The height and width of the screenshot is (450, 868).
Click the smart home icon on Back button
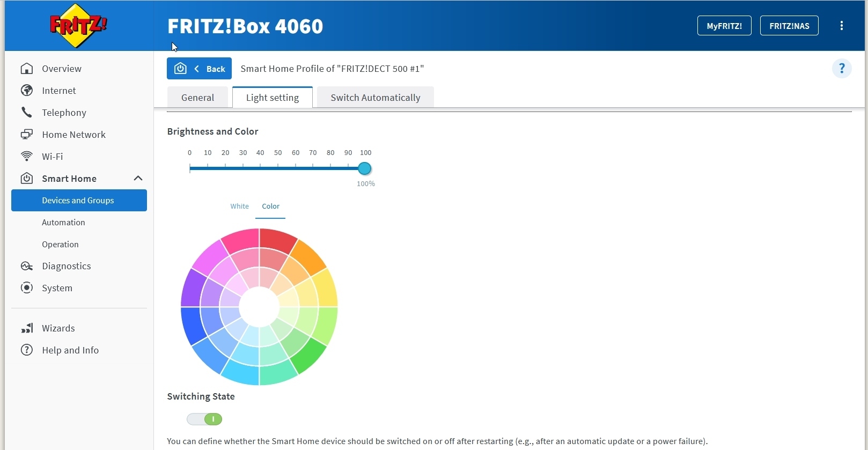180,69
